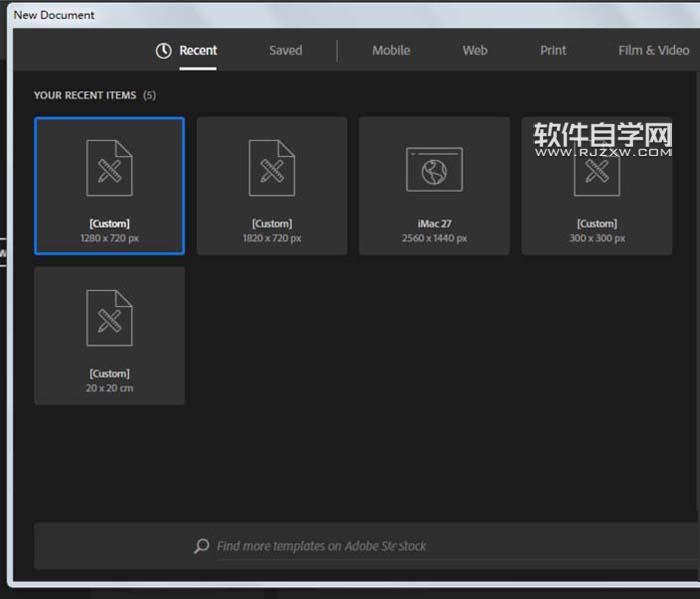Image resolution: width=700 pixels, height=599 pixels.
Task: Pick the Custom 20 x 20 cm preset
Action: (x=109, y=336)
